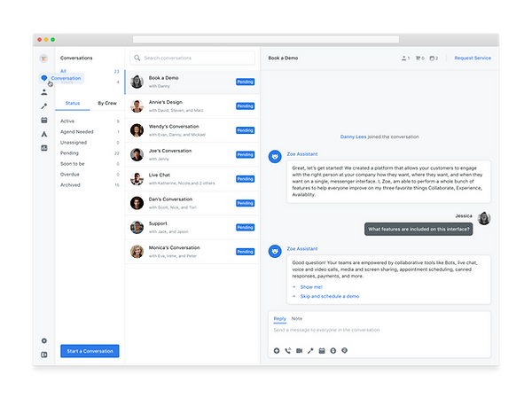Select the Reply tab
Image resolution: width=532 pixels, height=398 pixels.
coord(280,318)
